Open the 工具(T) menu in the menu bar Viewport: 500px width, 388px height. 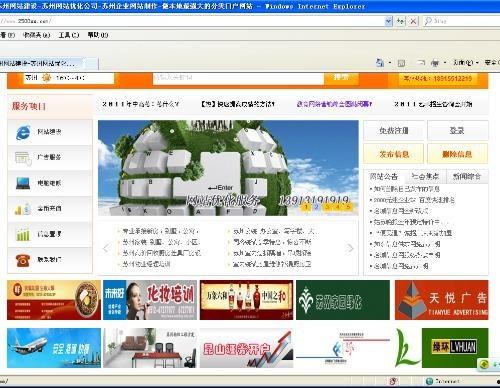coord(69,35)
